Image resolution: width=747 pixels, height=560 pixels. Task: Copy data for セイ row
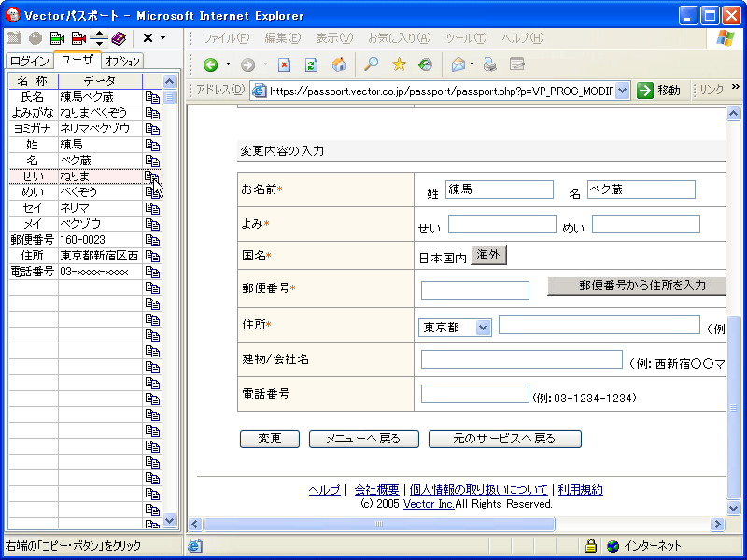click(152, 208)
